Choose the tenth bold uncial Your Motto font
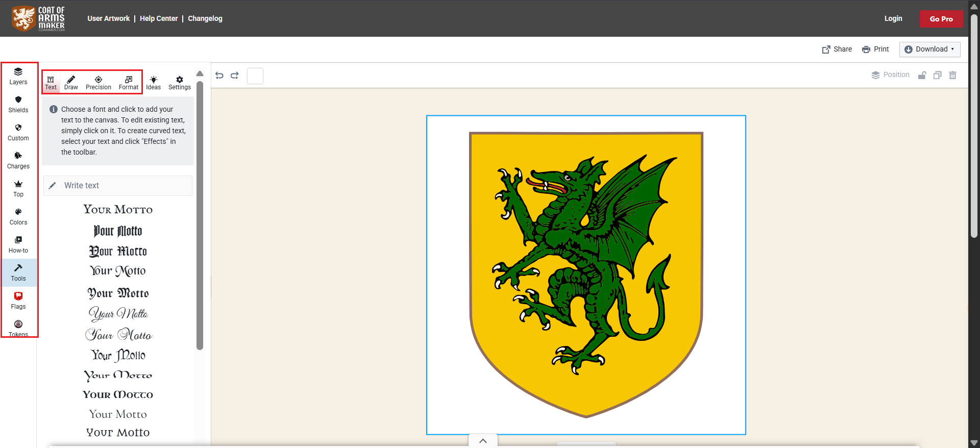The image size is (980, 448). point(118,394)
